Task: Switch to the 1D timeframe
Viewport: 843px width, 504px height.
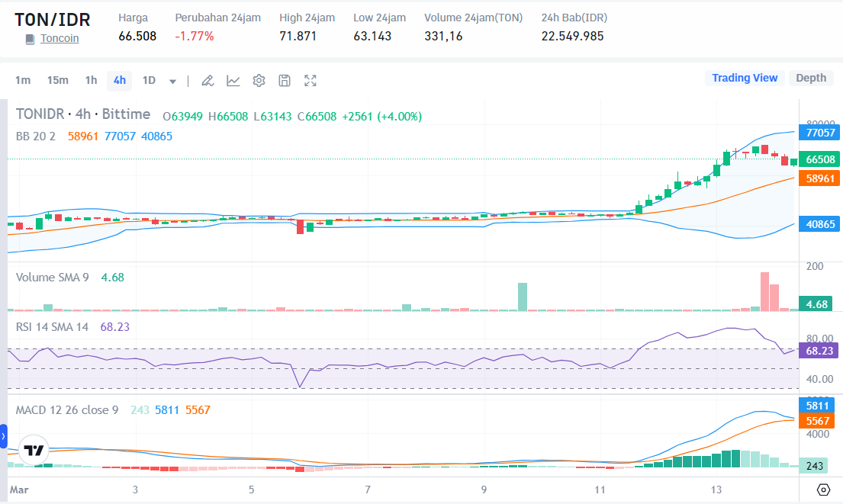Action: coord(149,81)
